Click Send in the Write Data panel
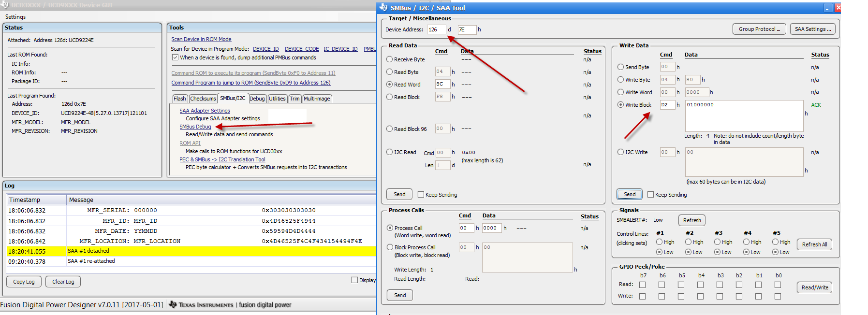Image resolution: width=868 pixels, height=315 pixels. click(630, 194)
